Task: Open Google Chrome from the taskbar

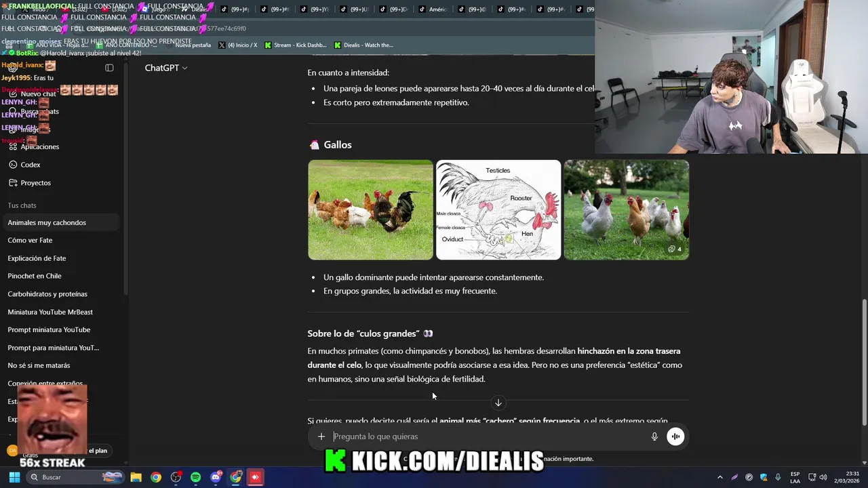Action: (x=156, y=477)
